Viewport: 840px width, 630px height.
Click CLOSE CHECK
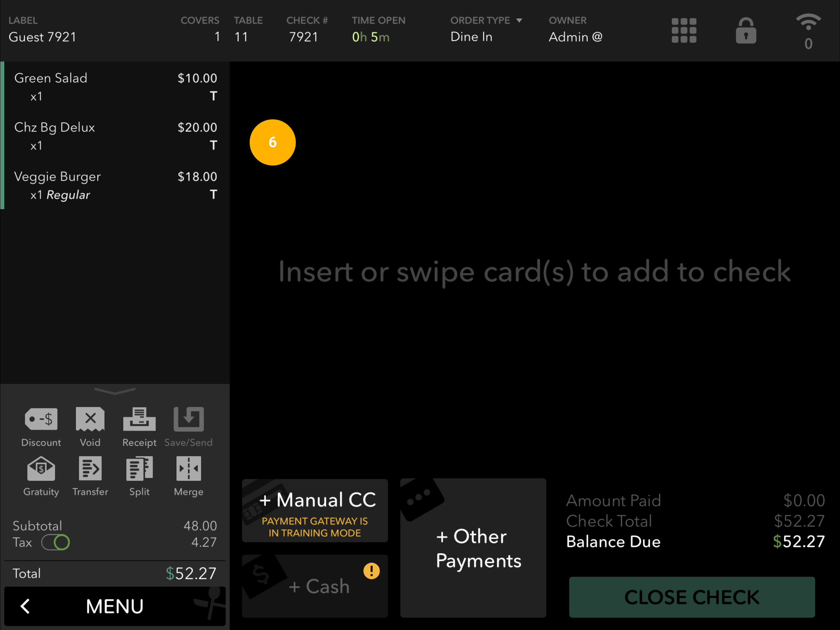pos(692,597)
